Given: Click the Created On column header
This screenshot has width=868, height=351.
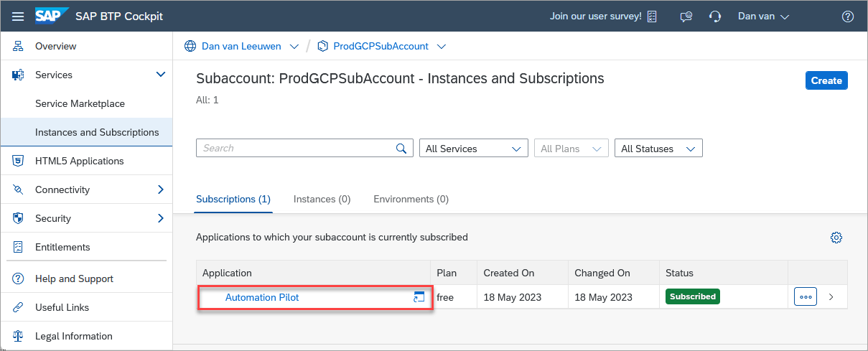Looking at the screenshot, I should [523, 273].
